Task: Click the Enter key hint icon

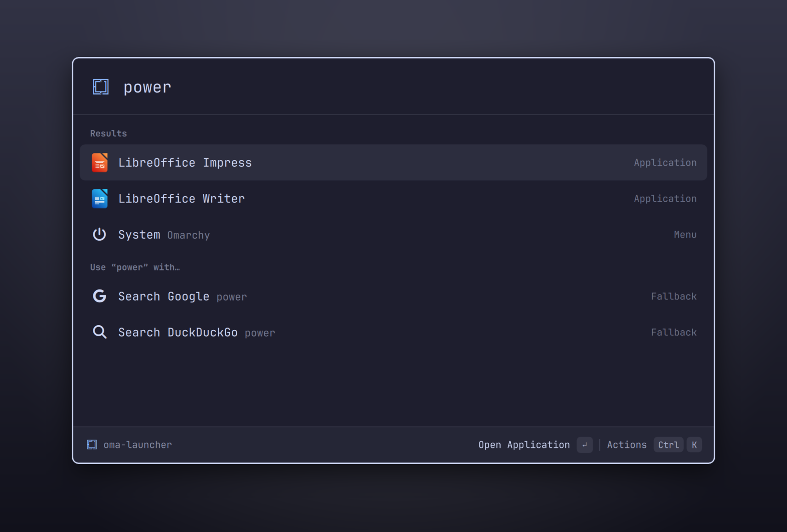Action: 585,445
